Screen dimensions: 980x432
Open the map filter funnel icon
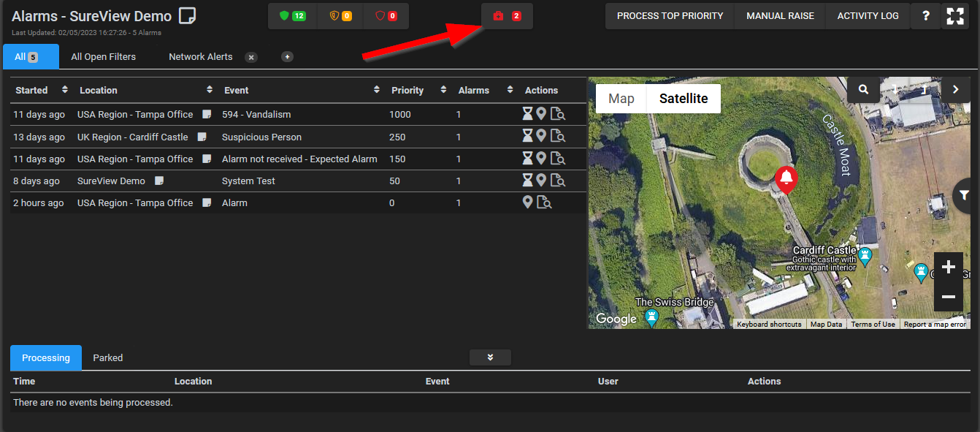(x=964, y=194)
